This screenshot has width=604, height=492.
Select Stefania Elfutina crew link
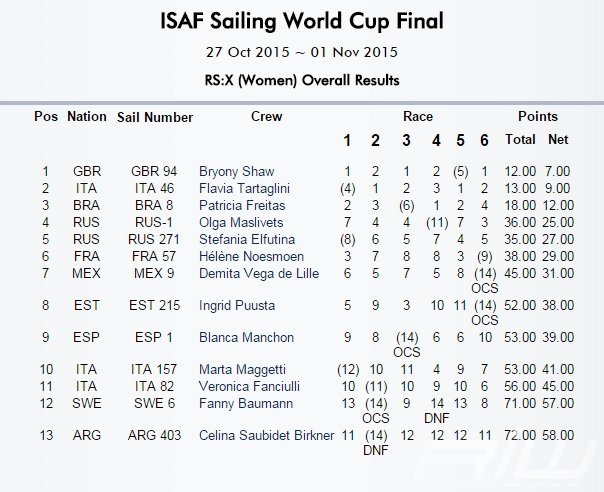tap(247, 239)
